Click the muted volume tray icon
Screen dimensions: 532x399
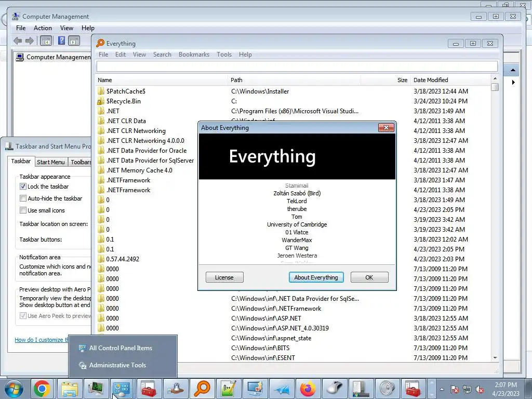tap(480, 390)
